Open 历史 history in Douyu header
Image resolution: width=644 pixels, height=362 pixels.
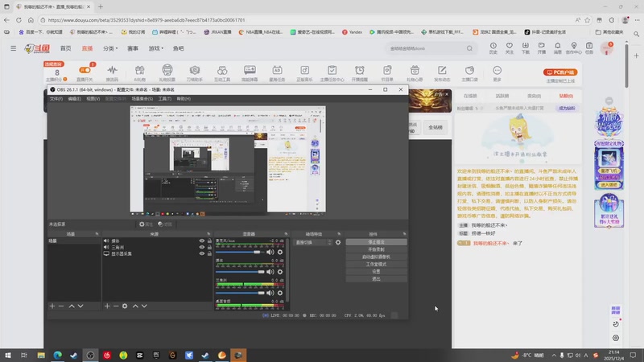point(493,48)
